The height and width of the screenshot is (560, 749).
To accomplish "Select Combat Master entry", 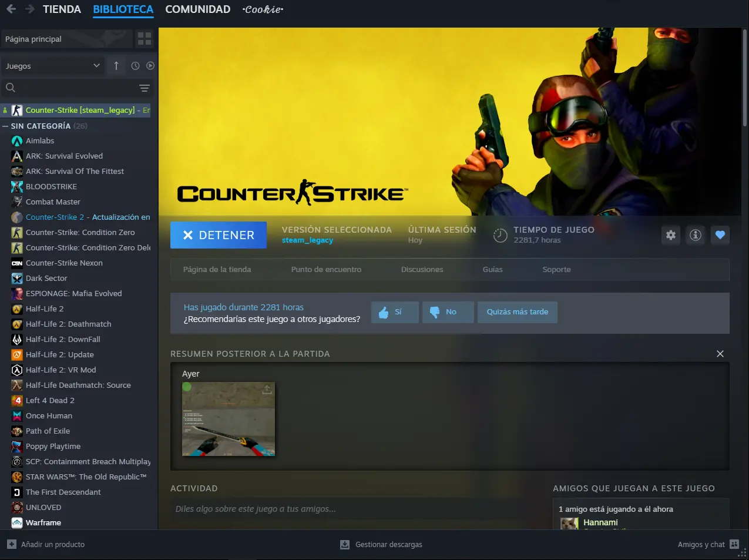I will coord(53,202).
